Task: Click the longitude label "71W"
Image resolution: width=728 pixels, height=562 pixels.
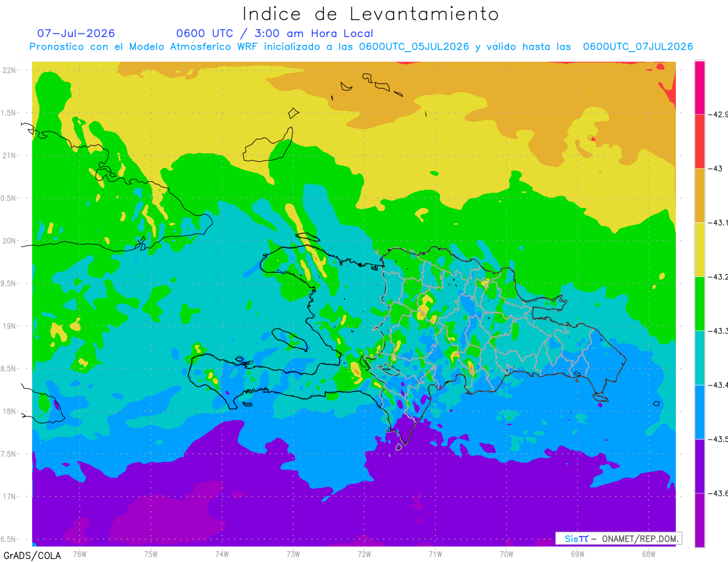Action: pyautogui.click(x=435, y=554)
